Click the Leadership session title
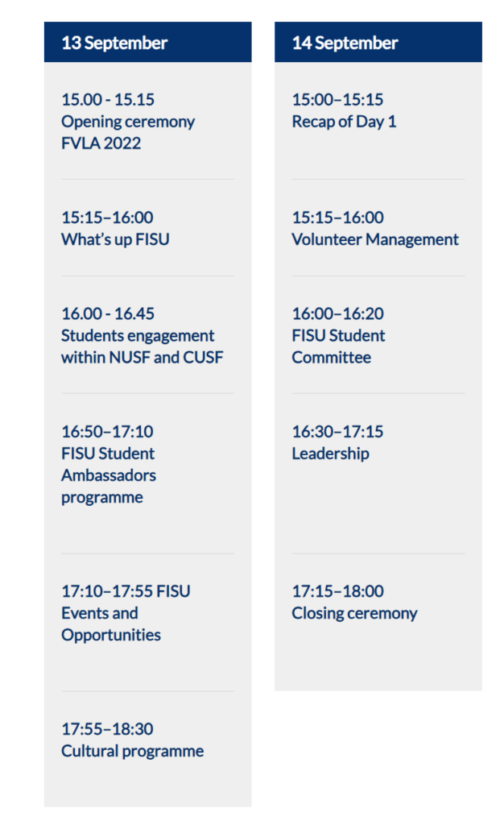 click(x=330, y=454)
